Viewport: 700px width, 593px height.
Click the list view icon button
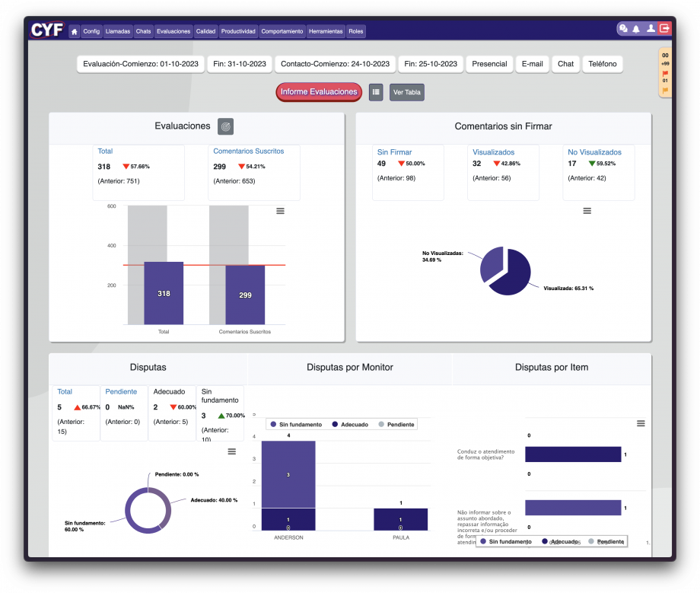pyautogui.click(x=376, y=92)
